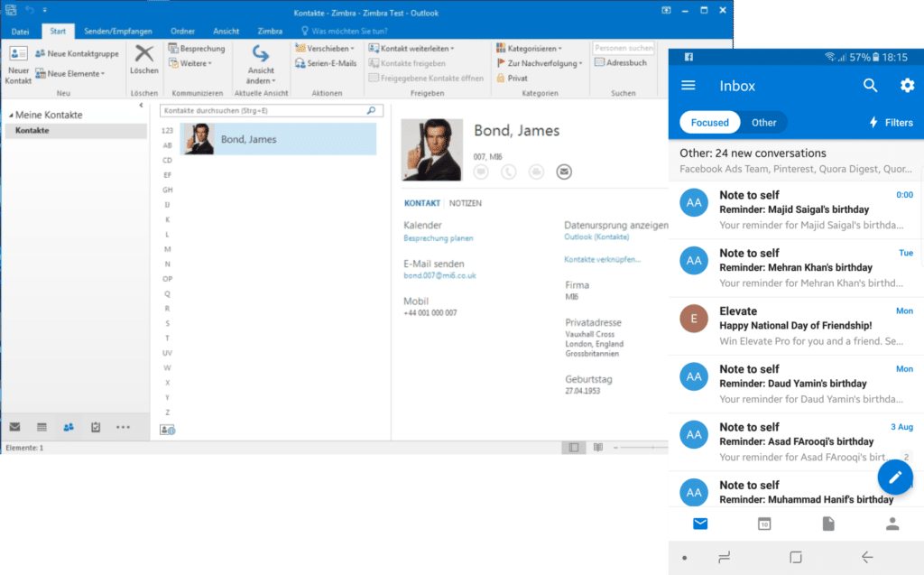This screenshot has width=924, height=575.
Task: Switch to the NOTIZEN tab
Action: pos(466,203)
